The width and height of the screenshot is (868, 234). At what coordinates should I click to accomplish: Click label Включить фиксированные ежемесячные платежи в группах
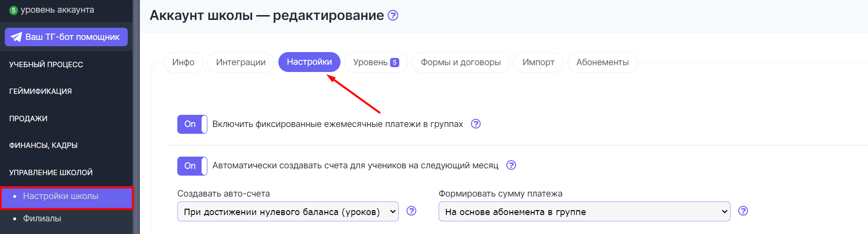coord(338,124)
